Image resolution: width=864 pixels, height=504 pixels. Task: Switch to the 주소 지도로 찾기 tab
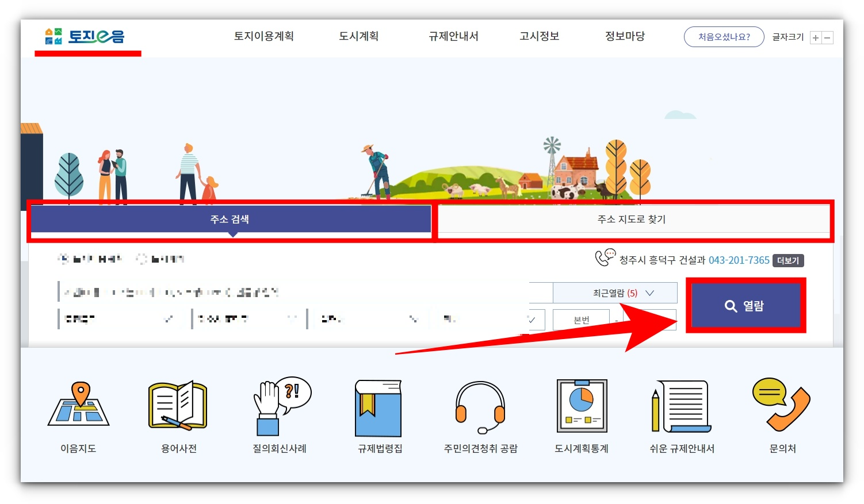point(633,220)
